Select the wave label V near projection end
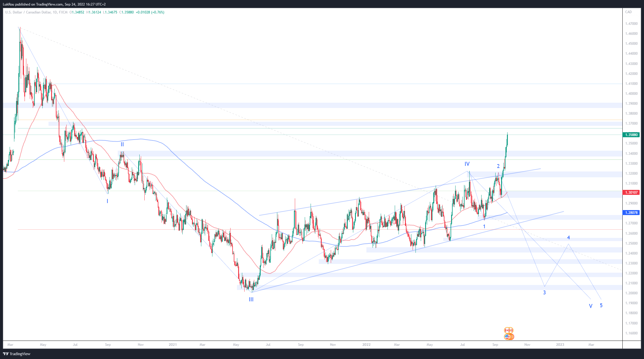 point(591,306)
